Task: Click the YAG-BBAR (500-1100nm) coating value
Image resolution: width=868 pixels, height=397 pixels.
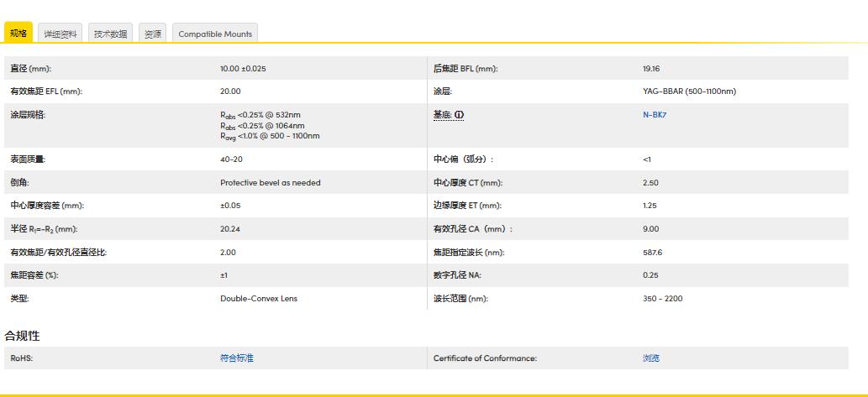Action: pos(688,91)
